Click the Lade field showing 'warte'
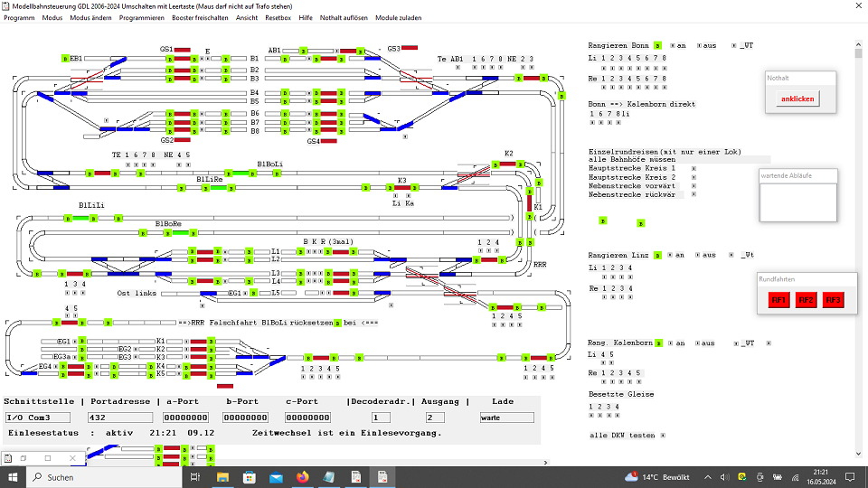The width and height of the screenshot is (868, 488). 507,418
